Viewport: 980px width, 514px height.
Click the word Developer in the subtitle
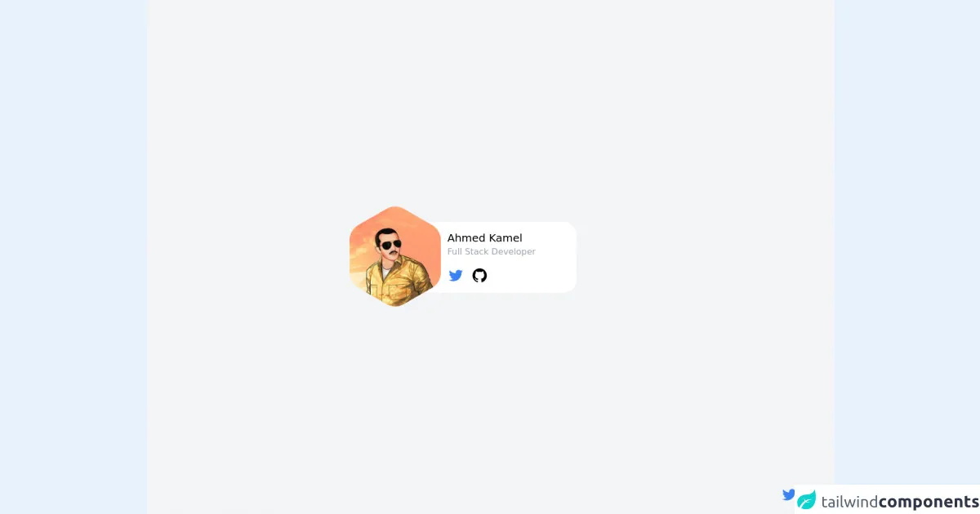(x=513, y=252)
